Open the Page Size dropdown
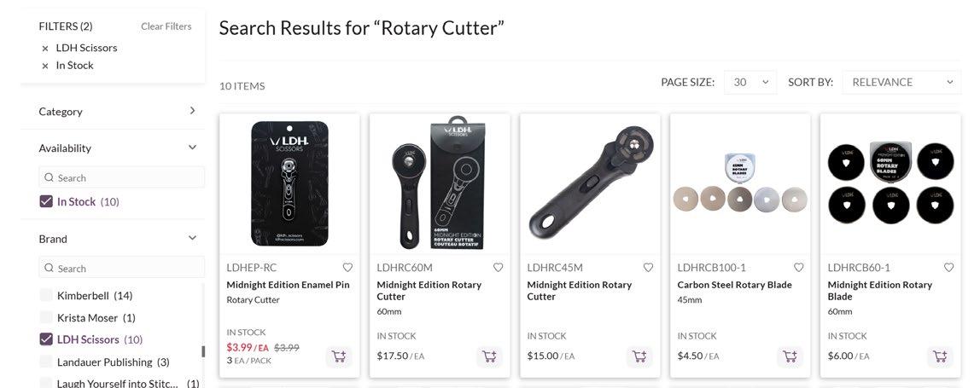This screenshot has height=388, width=980. click(x=750, y=82)
